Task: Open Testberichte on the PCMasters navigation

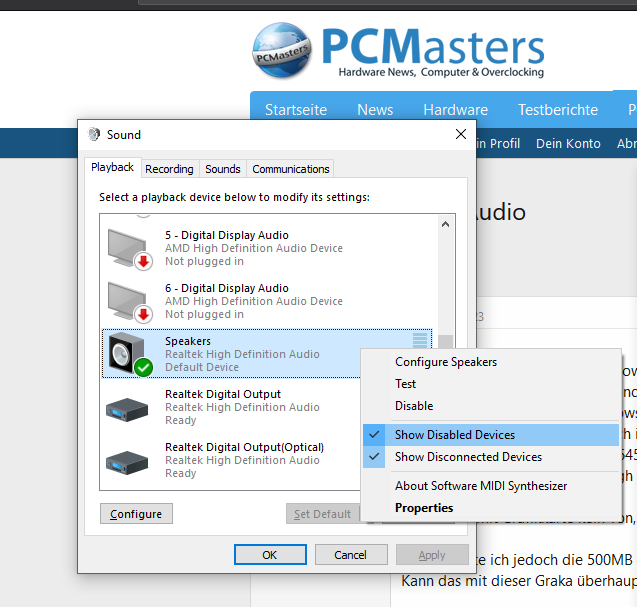Action: (x=558, y=110)
